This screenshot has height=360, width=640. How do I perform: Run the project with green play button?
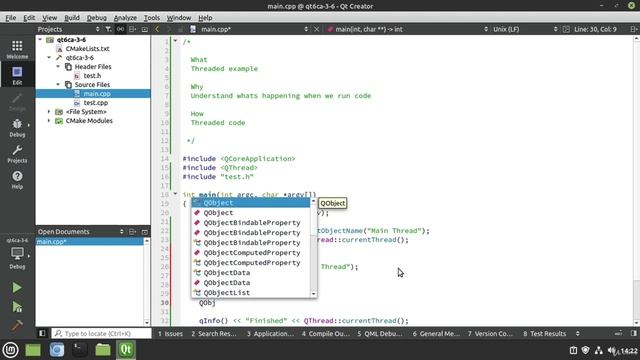click(17, 288)
